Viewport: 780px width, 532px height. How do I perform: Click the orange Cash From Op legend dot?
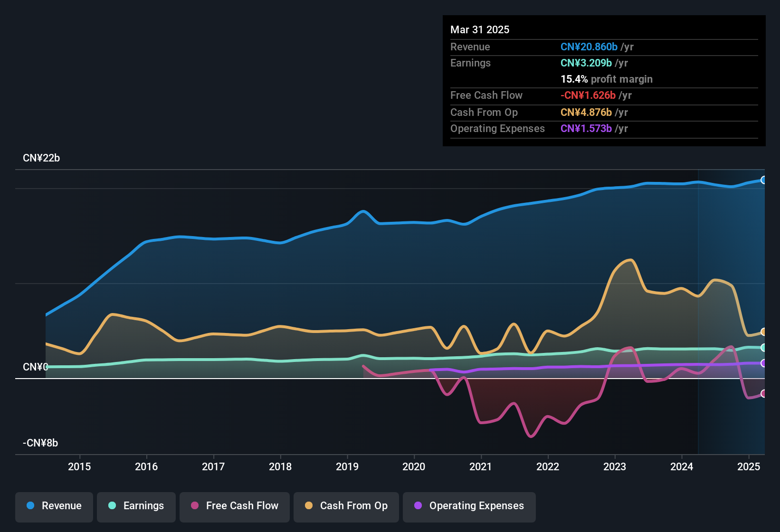click(x=309, y=506)
